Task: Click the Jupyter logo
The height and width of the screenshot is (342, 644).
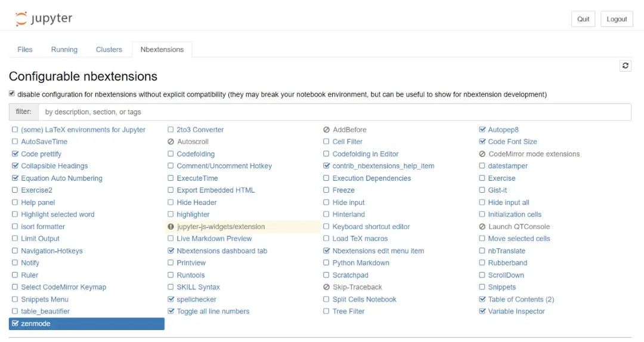Action: click(44, 19)
